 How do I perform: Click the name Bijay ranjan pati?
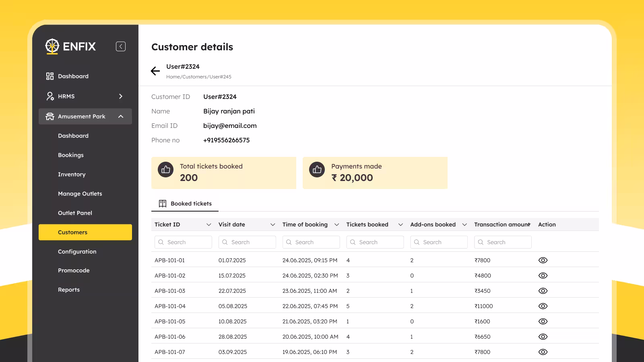229,111
